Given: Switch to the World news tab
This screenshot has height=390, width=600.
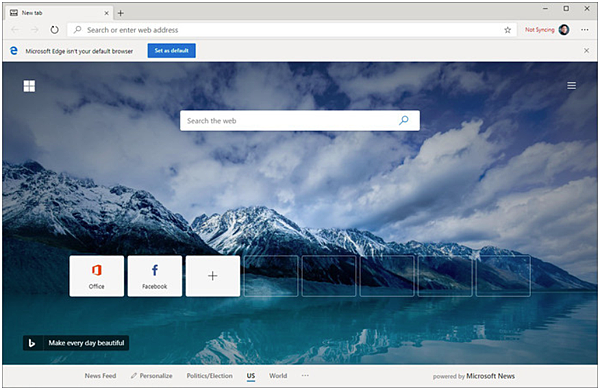Looking at the screenshot, I should click(x=278, y=376).
